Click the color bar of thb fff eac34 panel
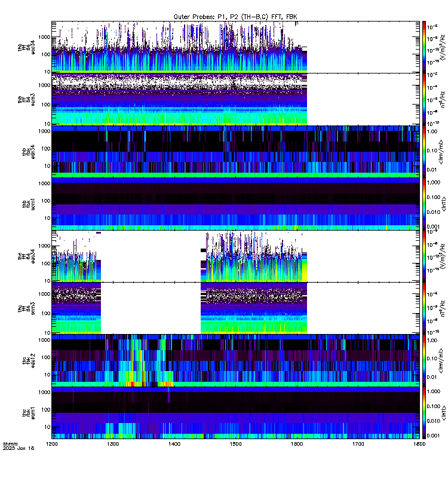448x478 pixels. 424,47
